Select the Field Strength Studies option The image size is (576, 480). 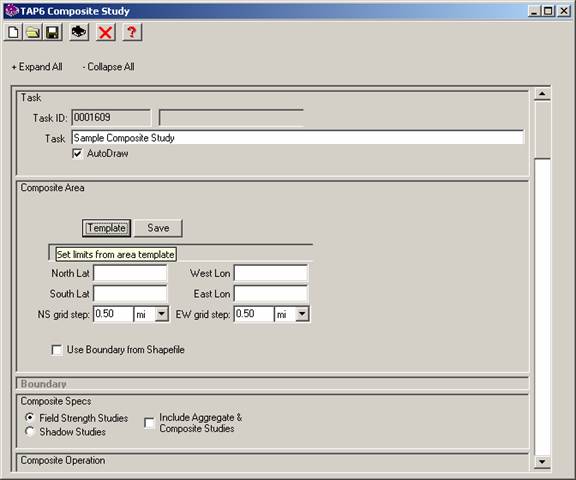tap(30, 418)
